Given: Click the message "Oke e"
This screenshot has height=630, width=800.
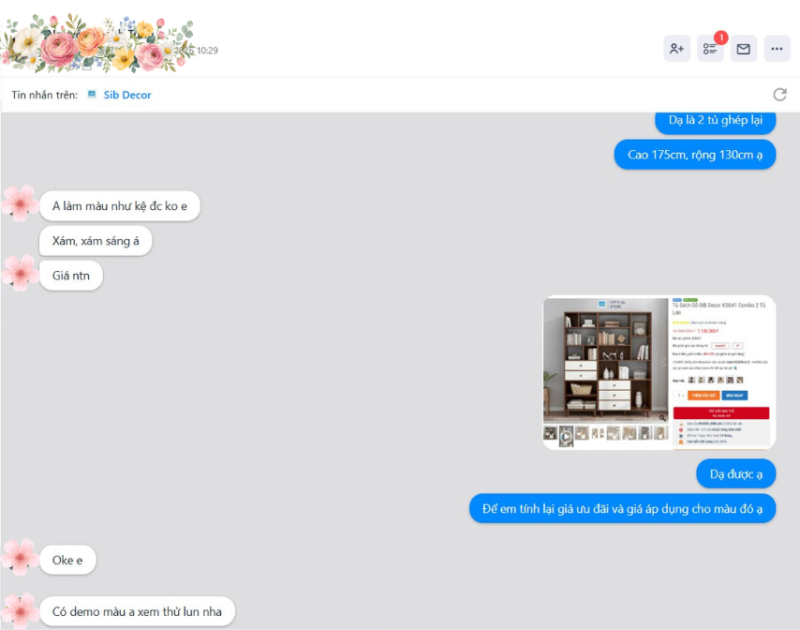Looking at the screenshot, I should click(67, 560).
